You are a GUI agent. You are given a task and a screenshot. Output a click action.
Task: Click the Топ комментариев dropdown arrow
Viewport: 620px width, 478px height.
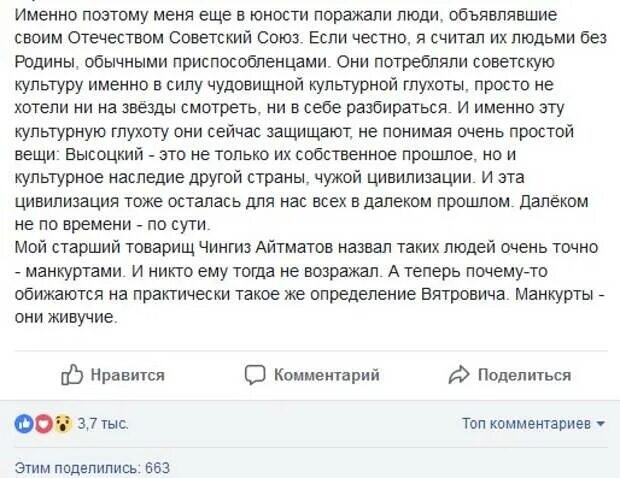tap(601, 424)
